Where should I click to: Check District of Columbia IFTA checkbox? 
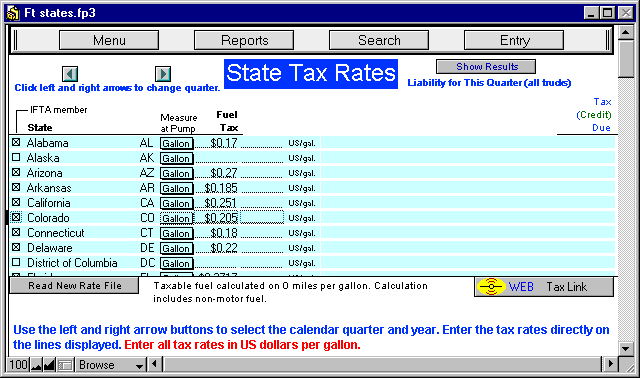pos(16,262)
